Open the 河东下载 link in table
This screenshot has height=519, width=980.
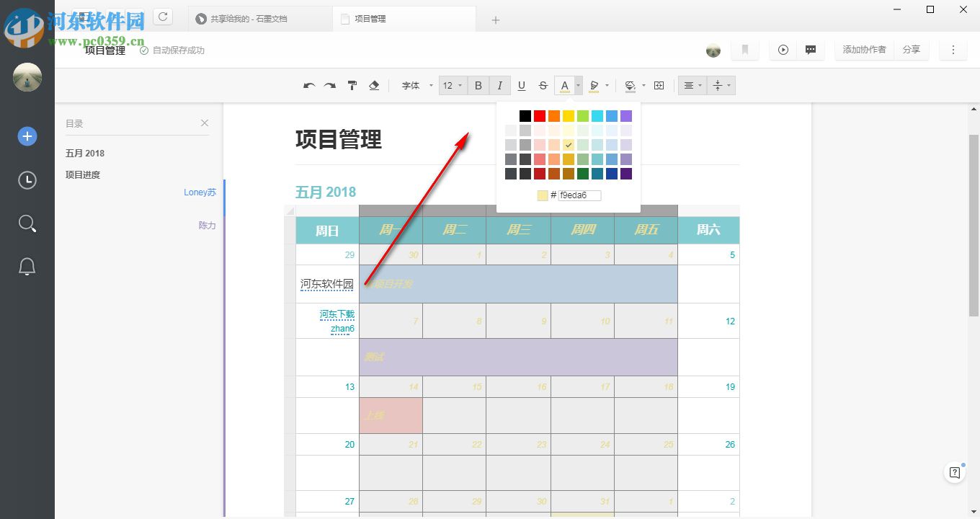(x=337, y=315)
